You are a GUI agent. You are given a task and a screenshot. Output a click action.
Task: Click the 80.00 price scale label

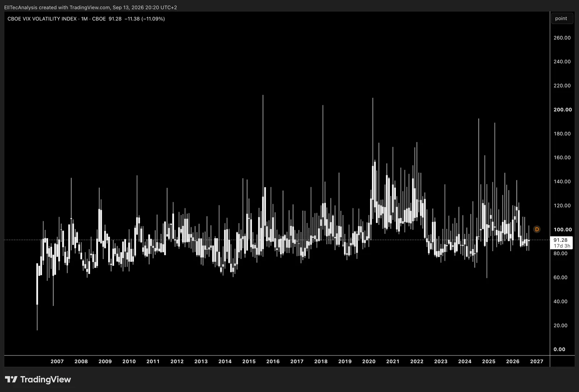pos(561,253)
